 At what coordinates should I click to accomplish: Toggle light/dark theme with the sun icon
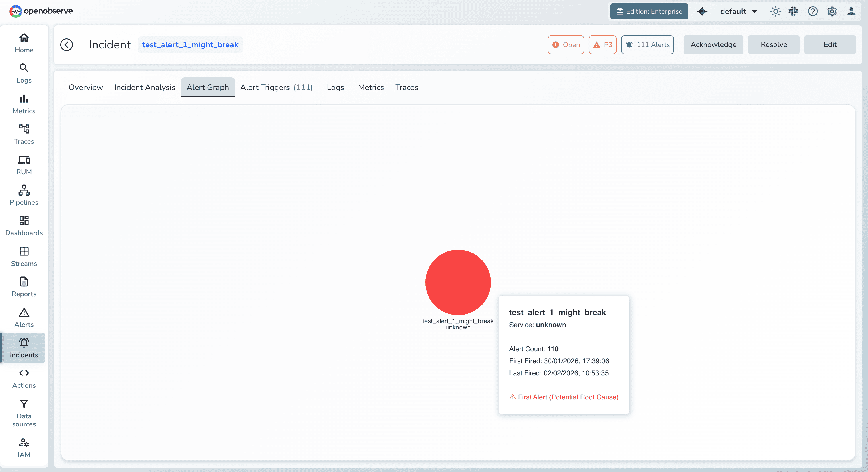pos(775,11)
